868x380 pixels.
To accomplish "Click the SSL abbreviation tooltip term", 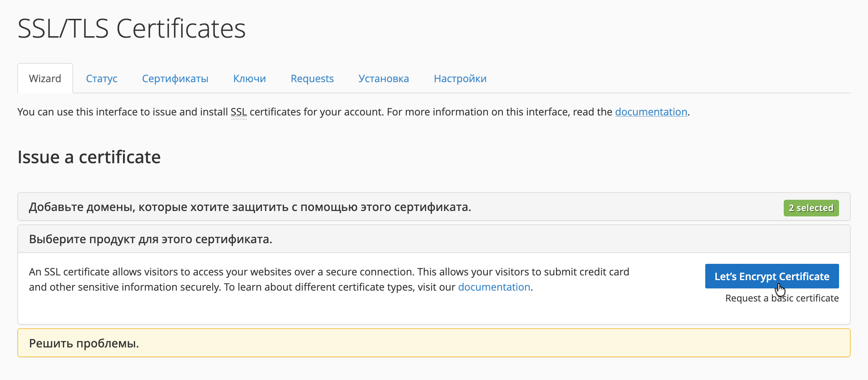I will [x=239, y=112].
